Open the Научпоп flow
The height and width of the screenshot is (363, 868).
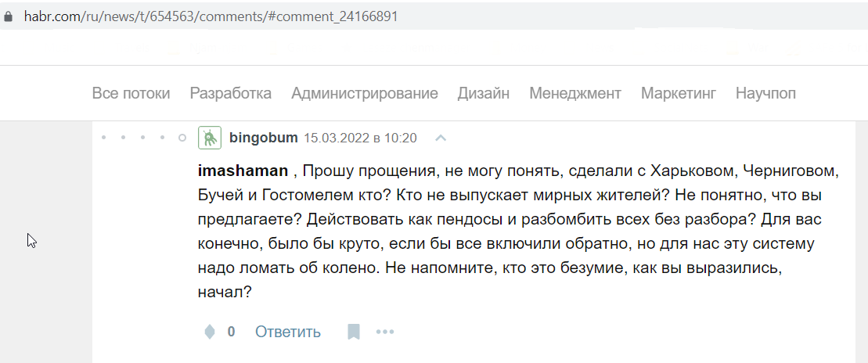coord(765,94)
